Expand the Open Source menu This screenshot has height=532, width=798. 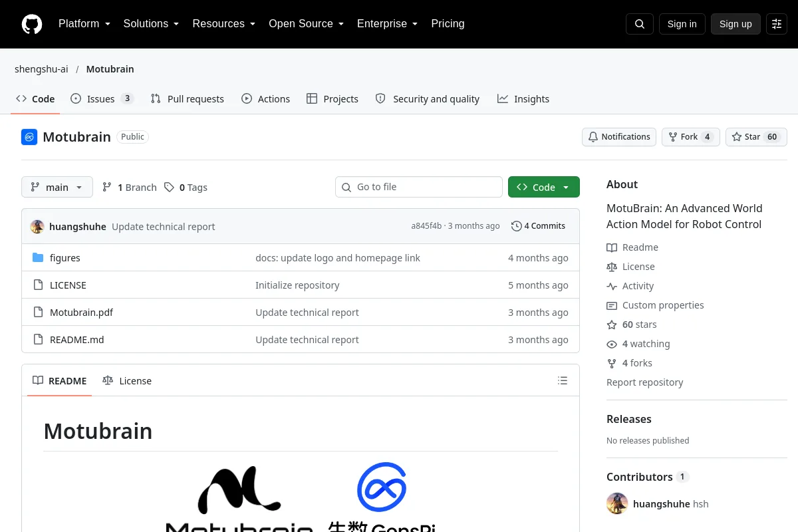(306, 24)
